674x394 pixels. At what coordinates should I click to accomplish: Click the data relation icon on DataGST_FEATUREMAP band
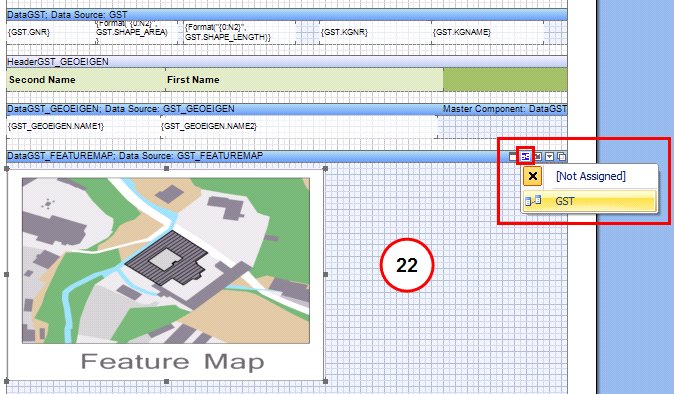525,156
